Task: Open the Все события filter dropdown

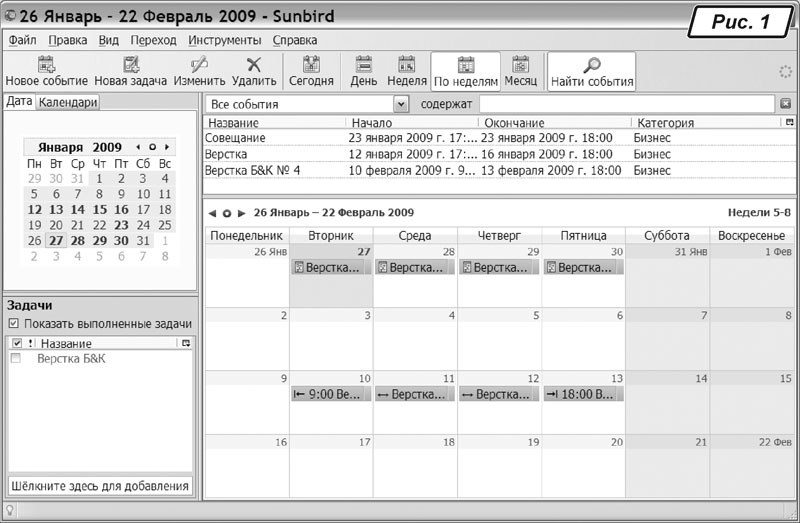Action: point(401,104)
